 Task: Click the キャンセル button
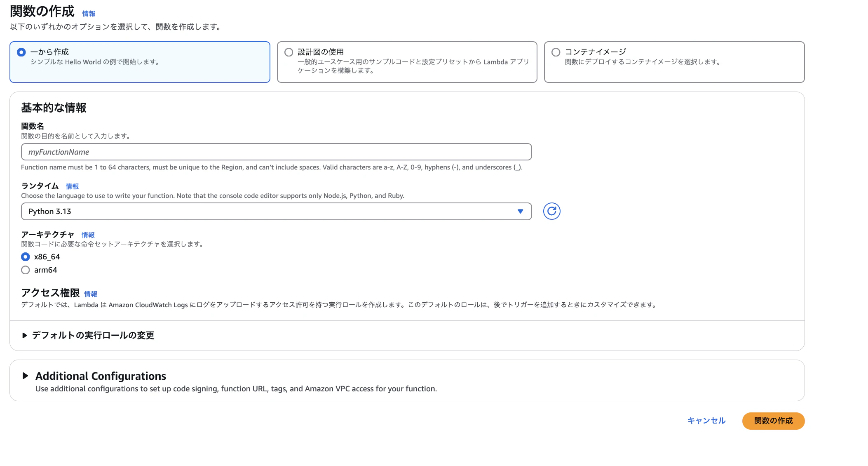706,421
